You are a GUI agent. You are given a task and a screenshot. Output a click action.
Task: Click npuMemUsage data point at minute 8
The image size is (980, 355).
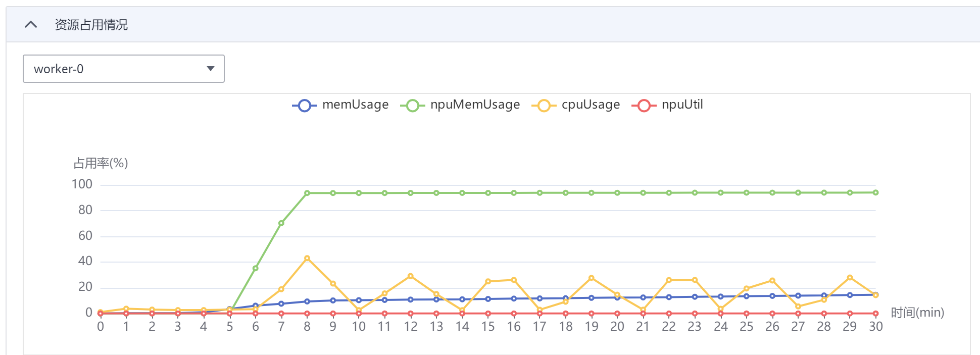[307, 193]
